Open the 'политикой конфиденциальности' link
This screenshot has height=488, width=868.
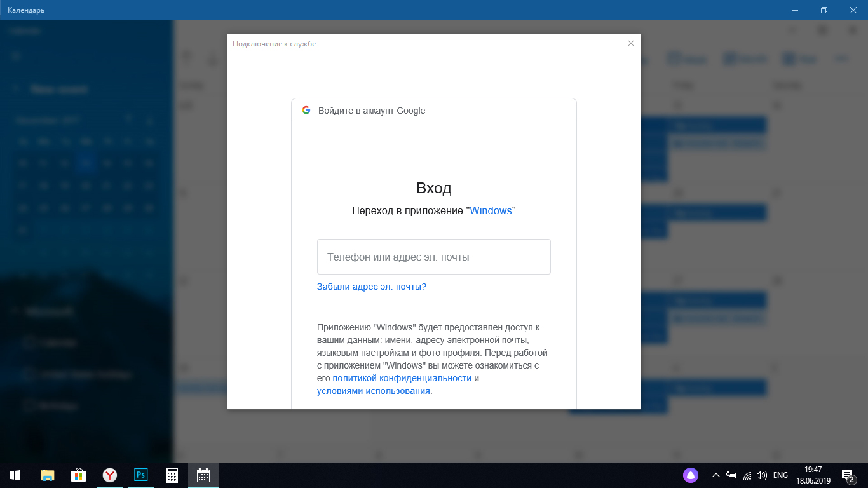[402, 378]
